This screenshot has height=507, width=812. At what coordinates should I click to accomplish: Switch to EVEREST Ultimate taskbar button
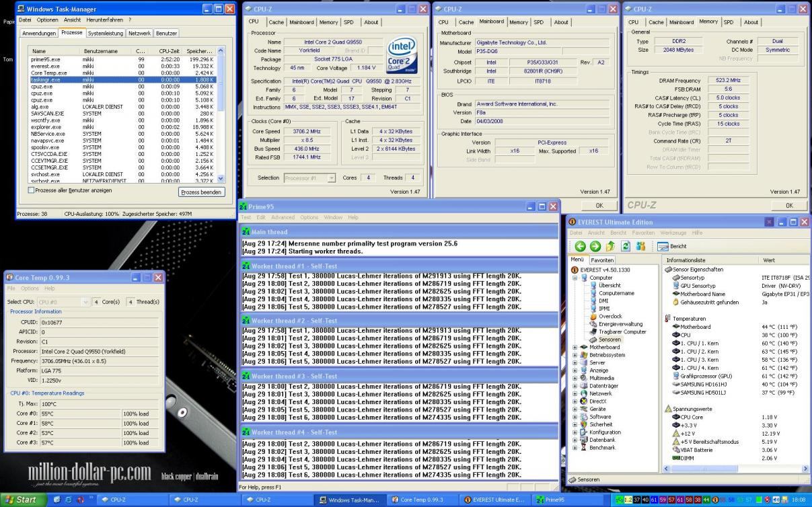tap(494, 500)
